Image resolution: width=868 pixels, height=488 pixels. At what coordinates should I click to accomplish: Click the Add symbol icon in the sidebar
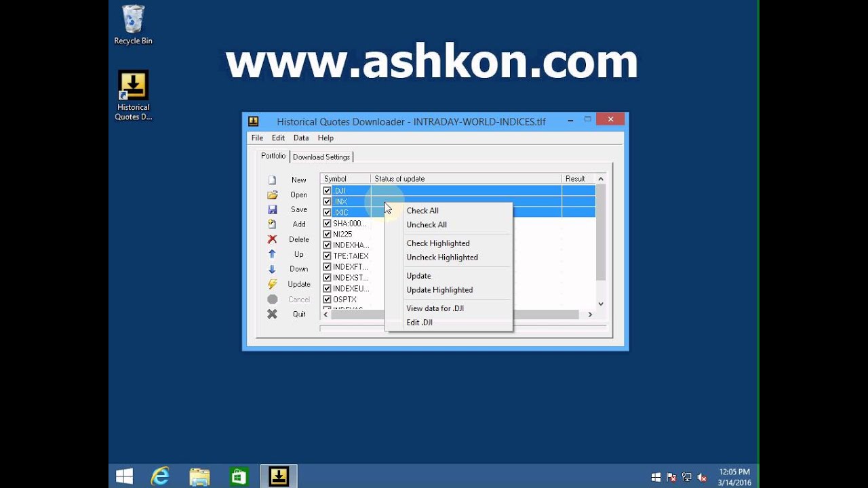[x=272, y=224]
